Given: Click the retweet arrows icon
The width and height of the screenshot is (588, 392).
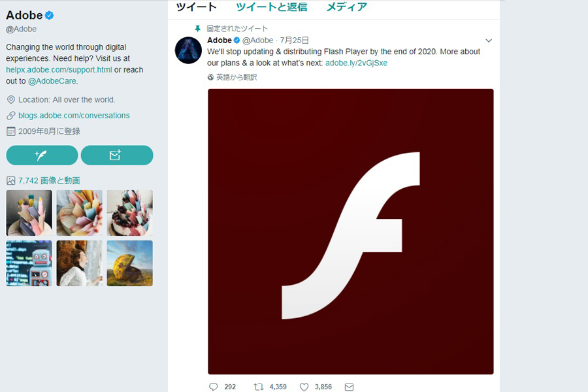Looking at the screenshot, I should [259, 387].
